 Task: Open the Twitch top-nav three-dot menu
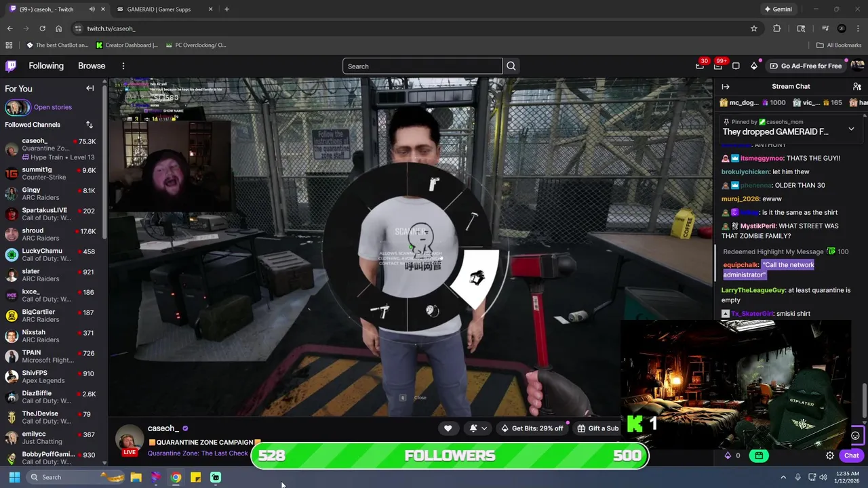pyautogui.click(x=123, y=66)
